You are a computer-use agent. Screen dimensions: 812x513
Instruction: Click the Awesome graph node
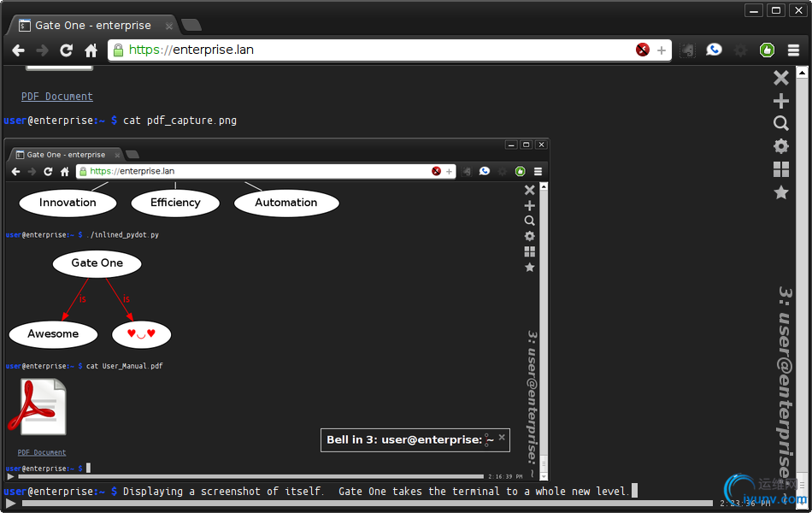(x=53, y=334)
